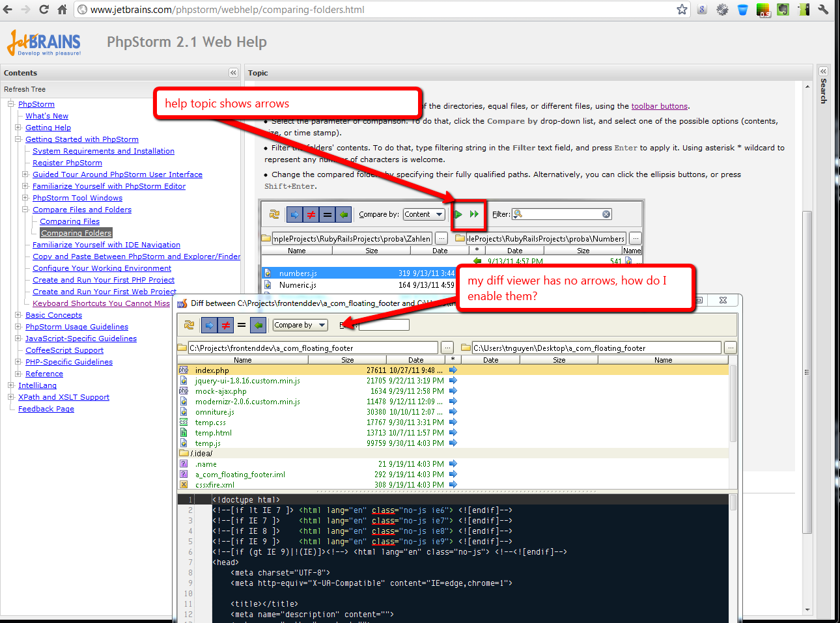Toggle show equal files (=) in Diff window
Viewport: 840px width, 623px height.
pos(242,325)
